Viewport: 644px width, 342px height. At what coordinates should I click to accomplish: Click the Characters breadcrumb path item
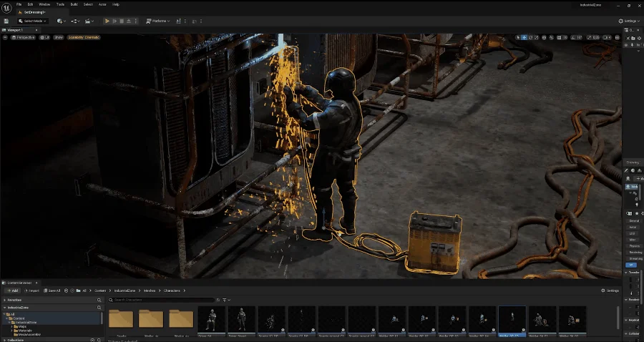(172, 290)
